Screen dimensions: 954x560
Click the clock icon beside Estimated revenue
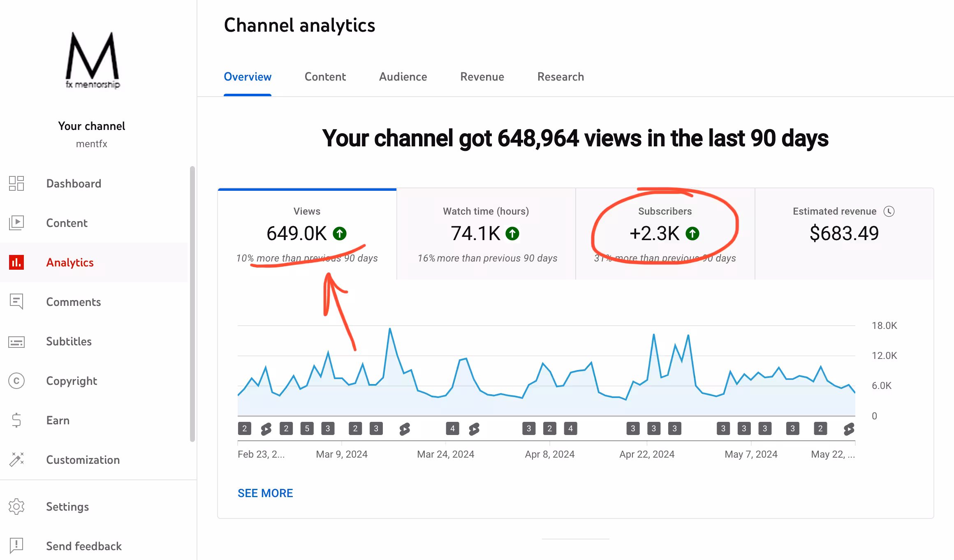click(889, 211)
